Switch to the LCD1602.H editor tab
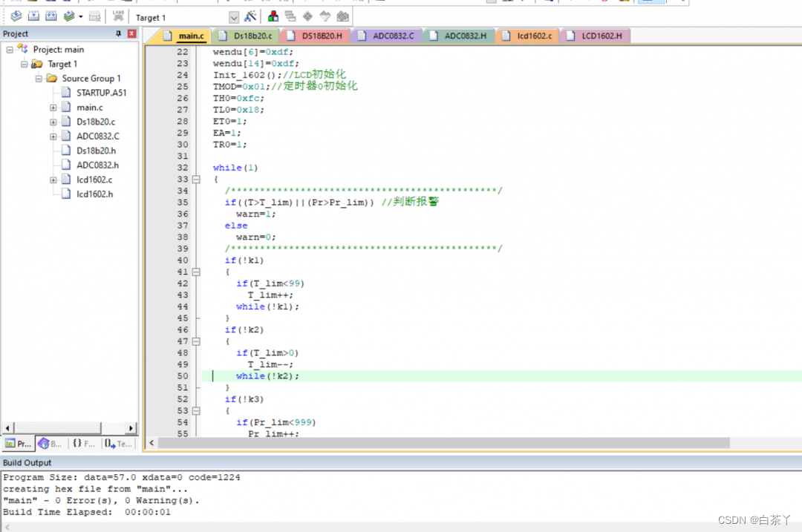Image resolution: width=802 pixels, height=532 pixels. tap(600, 36)
